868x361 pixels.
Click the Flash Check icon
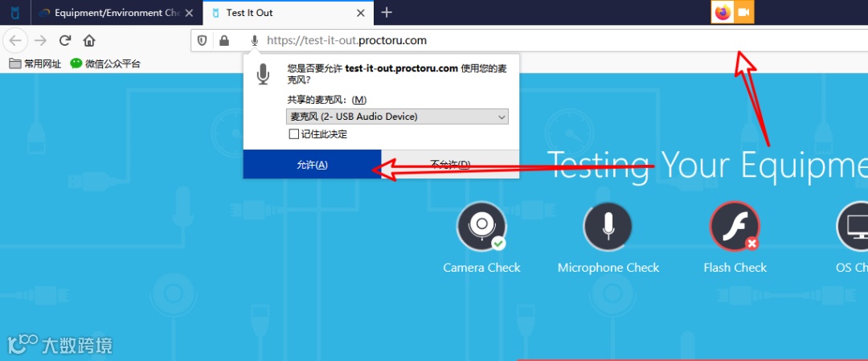tap(735, 227)
